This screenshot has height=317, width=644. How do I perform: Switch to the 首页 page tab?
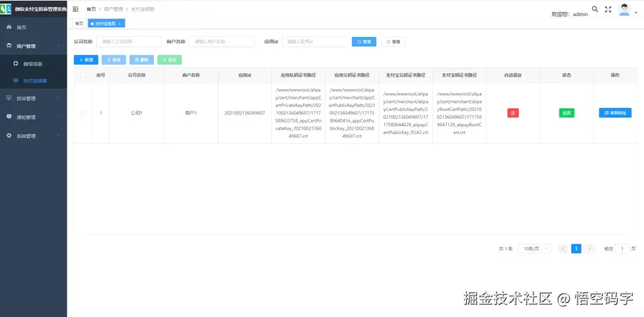click(x=79, y=24)
